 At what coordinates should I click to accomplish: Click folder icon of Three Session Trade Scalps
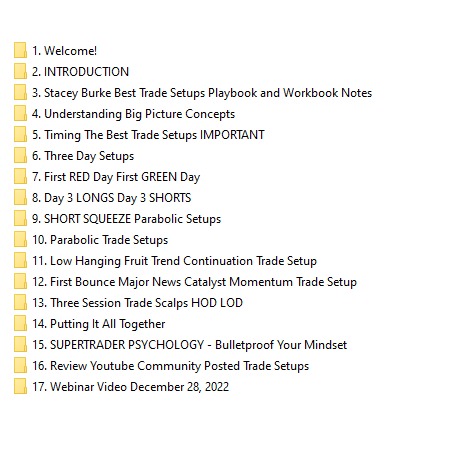point(20,302)
